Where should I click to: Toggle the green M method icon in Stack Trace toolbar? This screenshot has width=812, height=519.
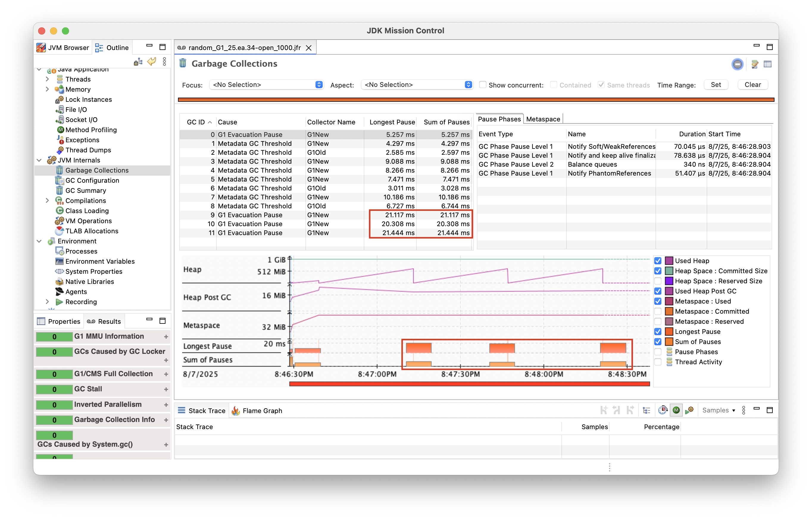coord(676,410)
